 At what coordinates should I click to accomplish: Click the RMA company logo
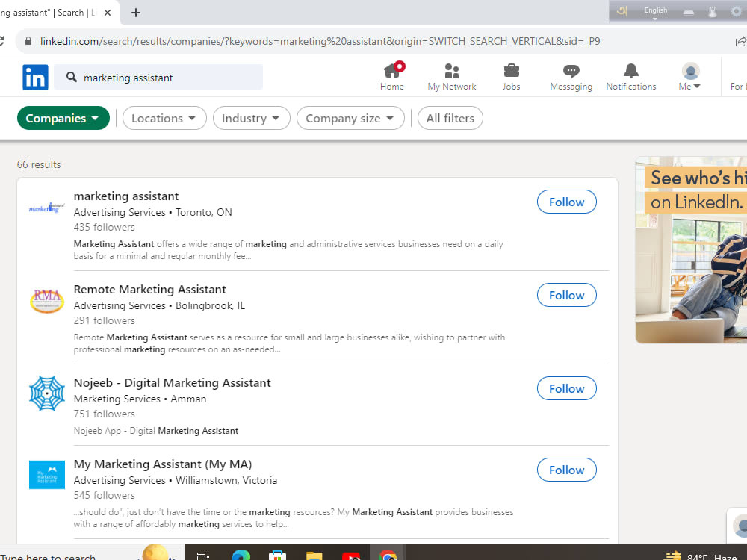(46, 301)
